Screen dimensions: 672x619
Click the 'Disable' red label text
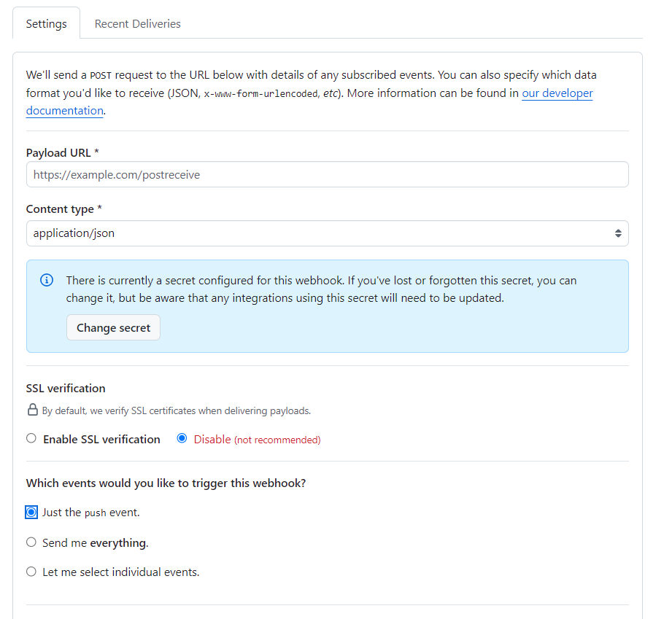coord(212,439)
